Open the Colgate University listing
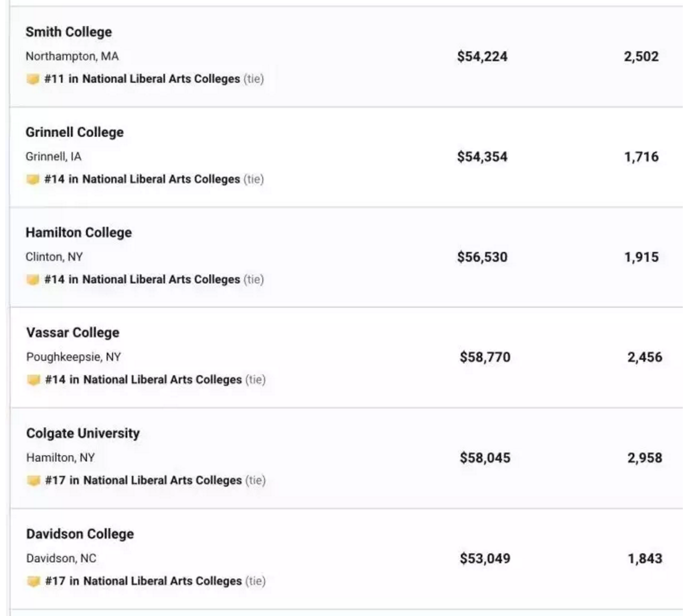The image size is (692, 616). click(x=83, y=433)
